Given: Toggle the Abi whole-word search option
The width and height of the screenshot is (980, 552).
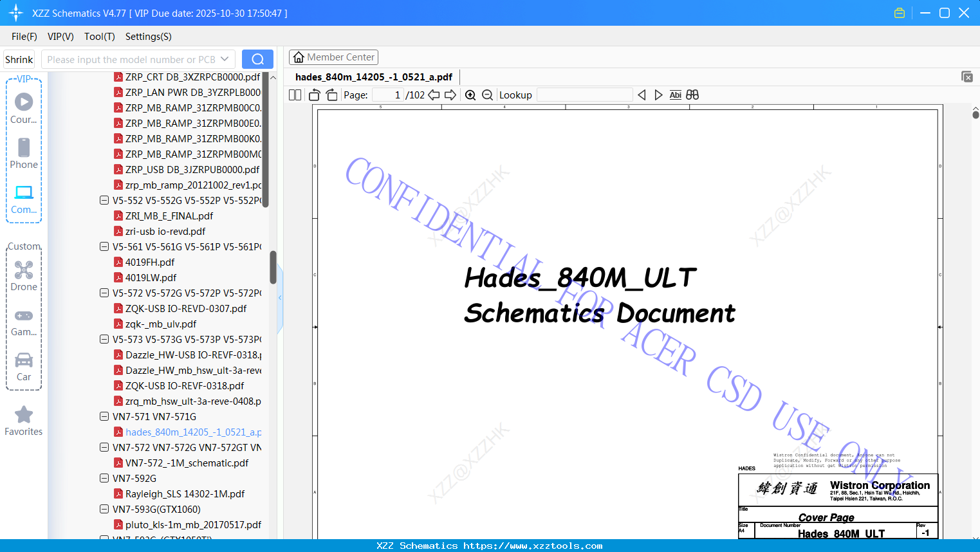Looking at the screenshot, I should (x=675, y=95).
